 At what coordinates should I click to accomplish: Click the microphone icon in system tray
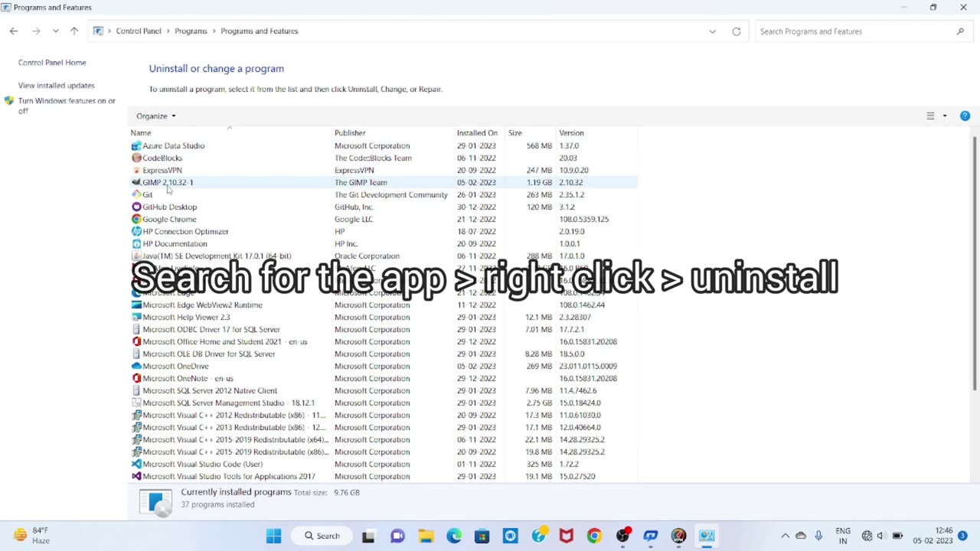pyautogui.click(x=818, y=536)
